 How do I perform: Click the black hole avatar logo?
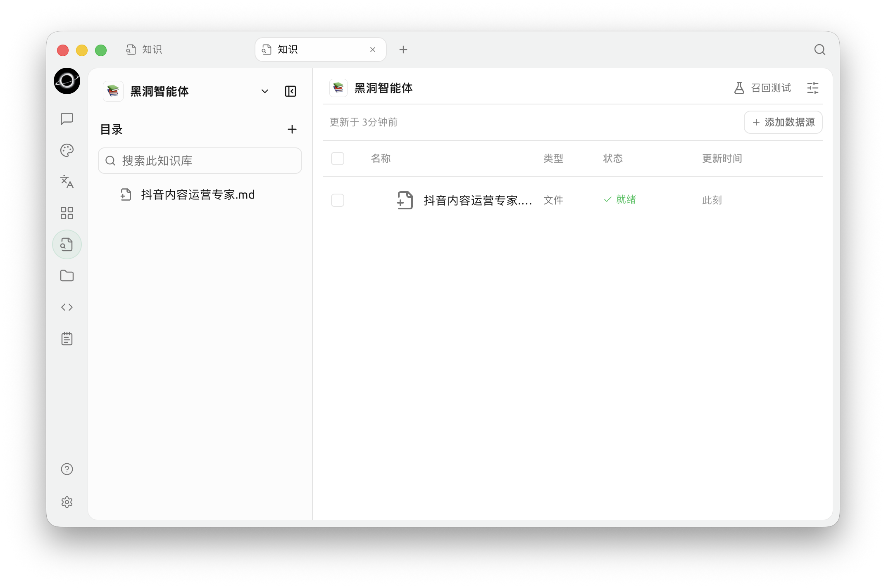coord(67,81)
